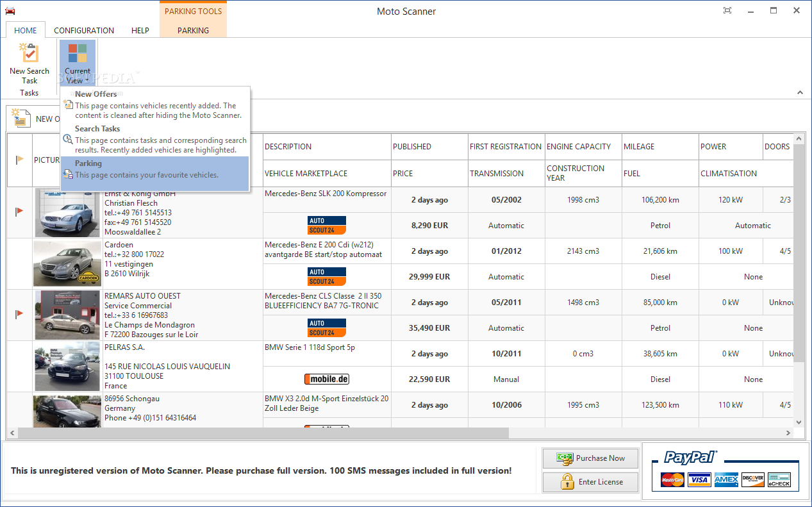This screenshot has height=507, width=812.
Task: Click the MasterCard payment icon
Action: [x=672, y=479]
